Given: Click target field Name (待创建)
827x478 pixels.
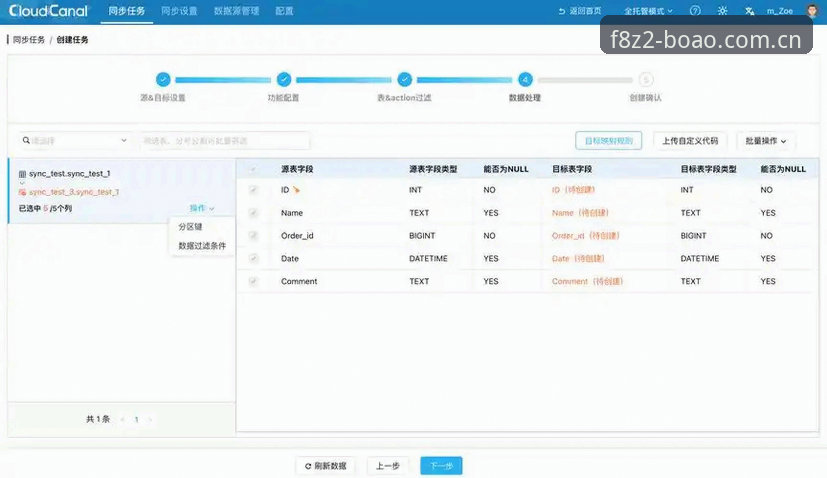Looking at the screenshot, I should click(x=580, y=213).
